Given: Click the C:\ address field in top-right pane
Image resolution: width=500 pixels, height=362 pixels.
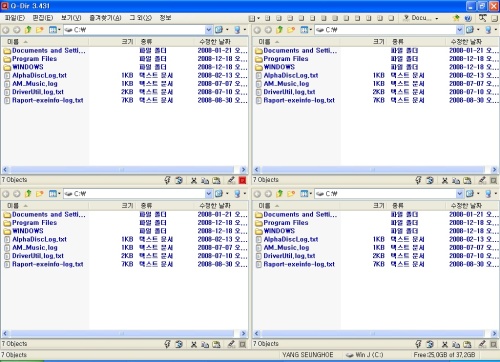Looking at the screenshot, I should tap(385, 30).
